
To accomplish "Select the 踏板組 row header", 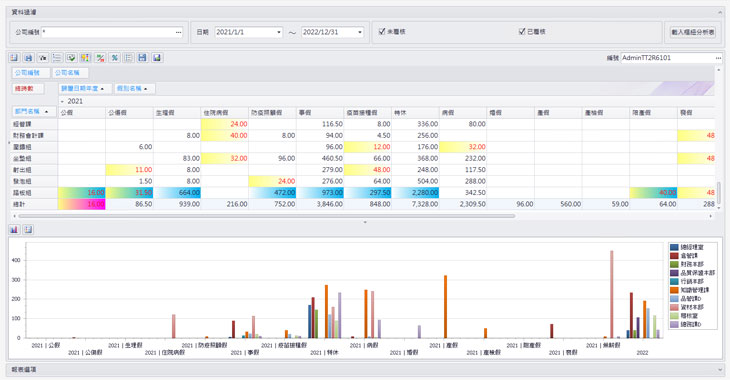I will point(34,193).
